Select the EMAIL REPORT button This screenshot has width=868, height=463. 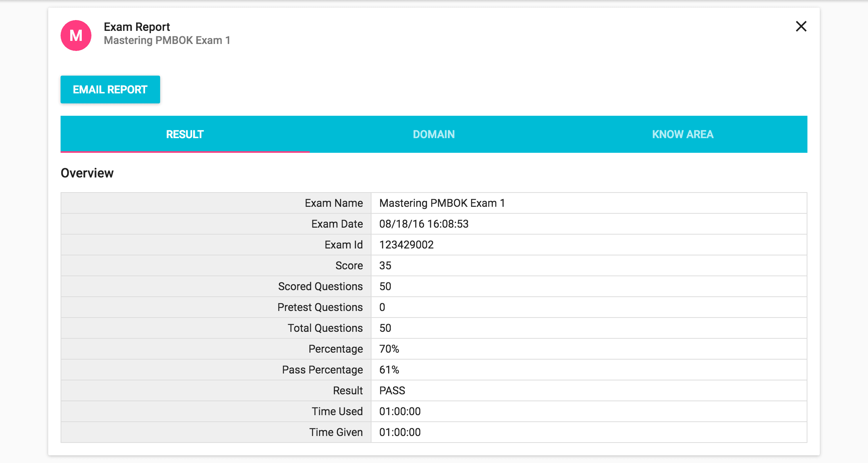[110, 89]
